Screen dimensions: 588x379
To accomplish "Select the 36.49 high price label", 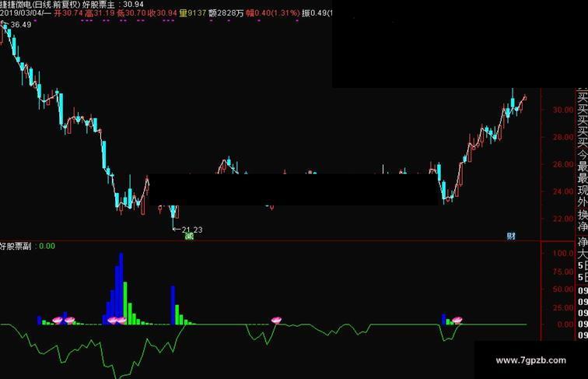I will coord(21,25).
